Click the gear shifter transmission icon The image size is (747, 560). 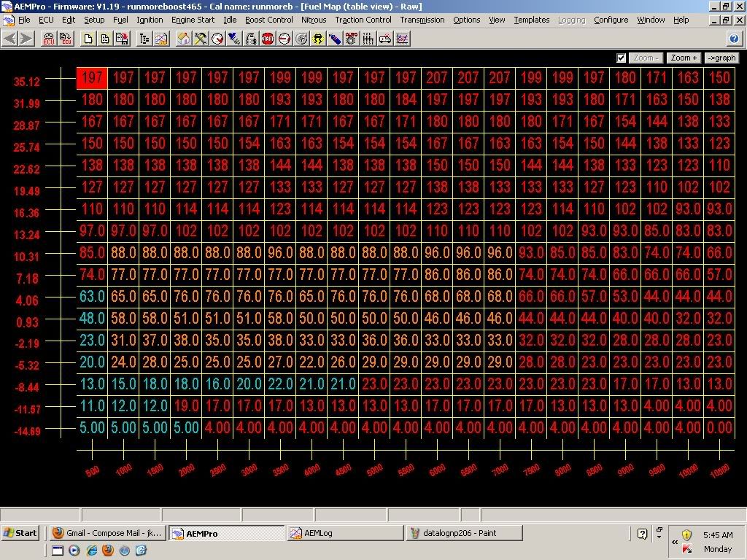point(368,39)
